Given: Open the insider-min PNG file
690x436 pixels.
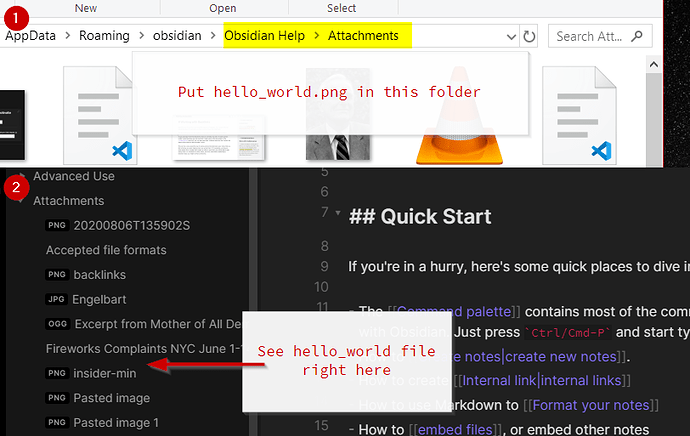Looking at the screenshot, I should pos(105,373).
